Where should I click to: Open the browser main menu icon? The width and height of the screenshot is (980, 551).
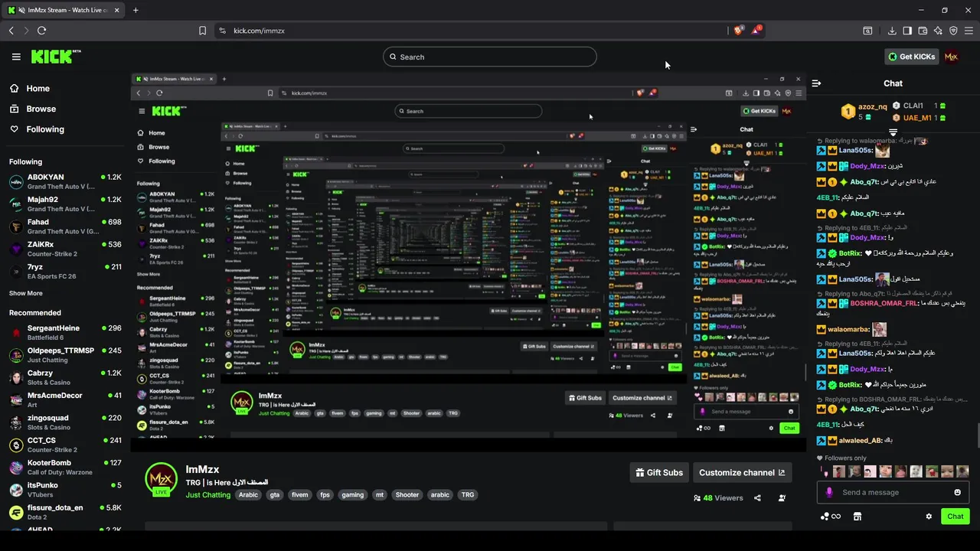(x=969, y=31)
